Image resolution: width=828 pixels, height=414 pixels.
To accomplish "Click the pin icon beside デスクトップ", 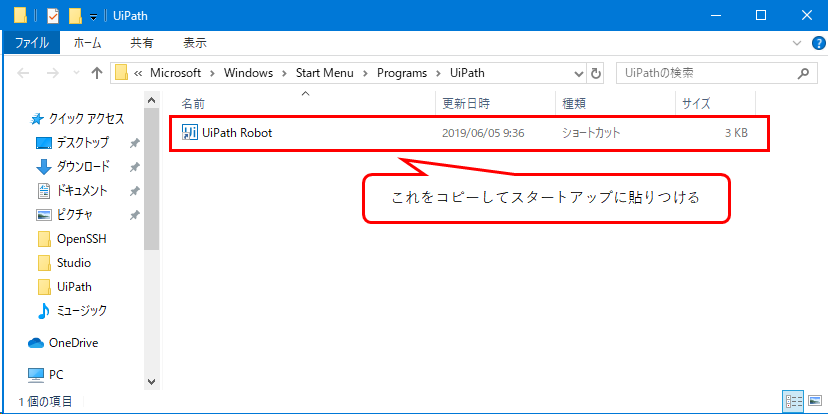I will (x=135, y=143).
